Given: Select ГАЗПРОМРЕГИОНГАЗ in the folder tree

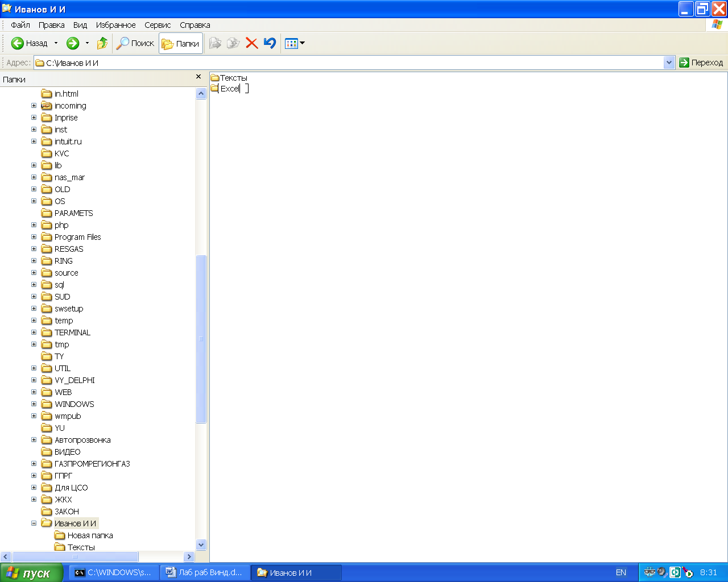Looking at the screenshot, I should pos(92,464).
